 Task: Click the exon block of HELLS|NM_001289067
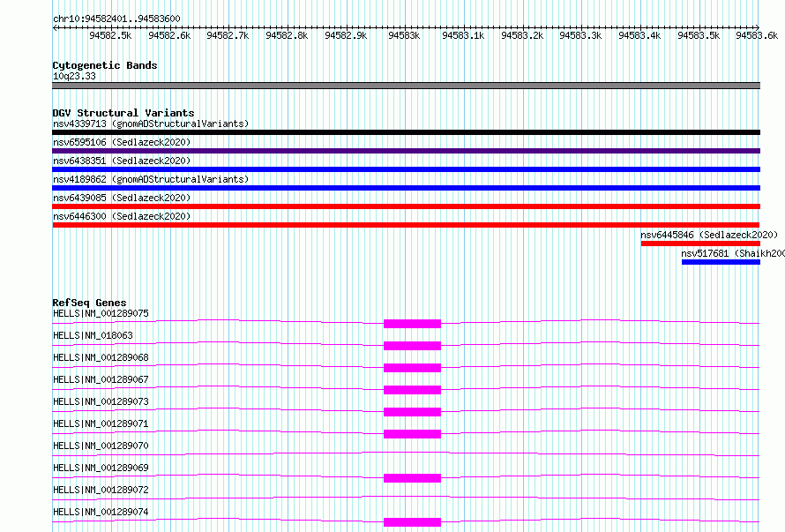(x=412, y=390)
